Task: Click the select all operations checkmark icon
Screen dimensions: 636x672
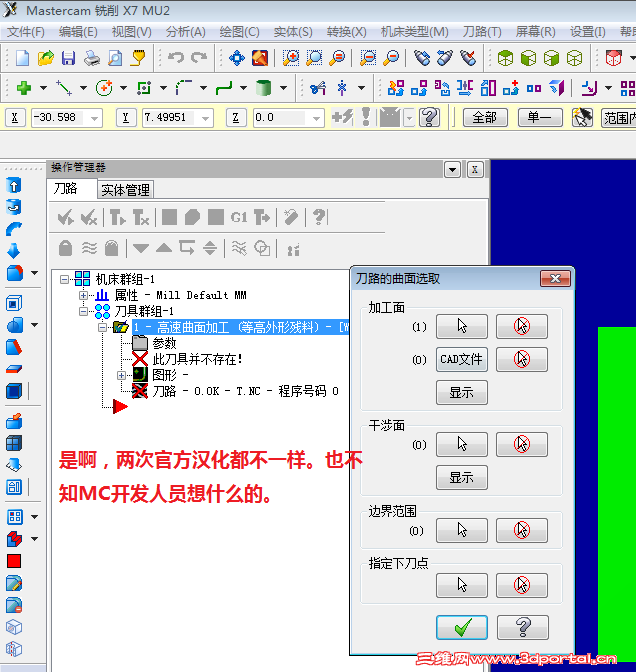Action: [x=66, y=217]
